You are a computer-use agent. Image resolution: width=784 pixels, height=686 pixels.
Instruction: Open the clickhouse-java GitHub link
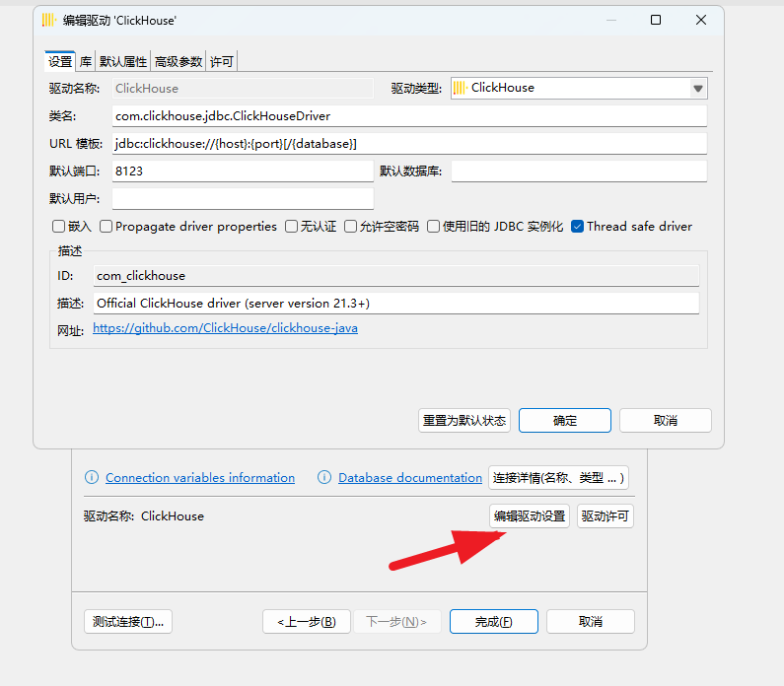[x=225, y=328]
